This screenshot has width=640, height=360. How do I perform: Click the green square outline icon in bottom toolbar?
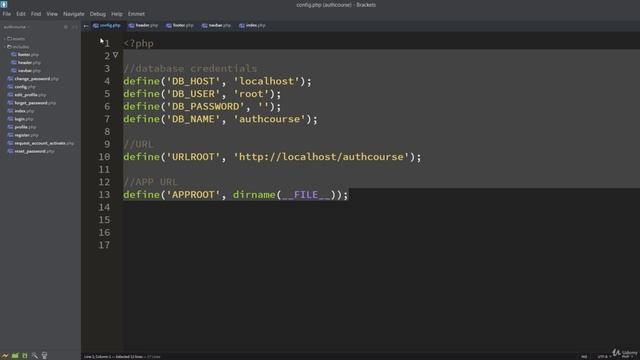coord(25,356)
